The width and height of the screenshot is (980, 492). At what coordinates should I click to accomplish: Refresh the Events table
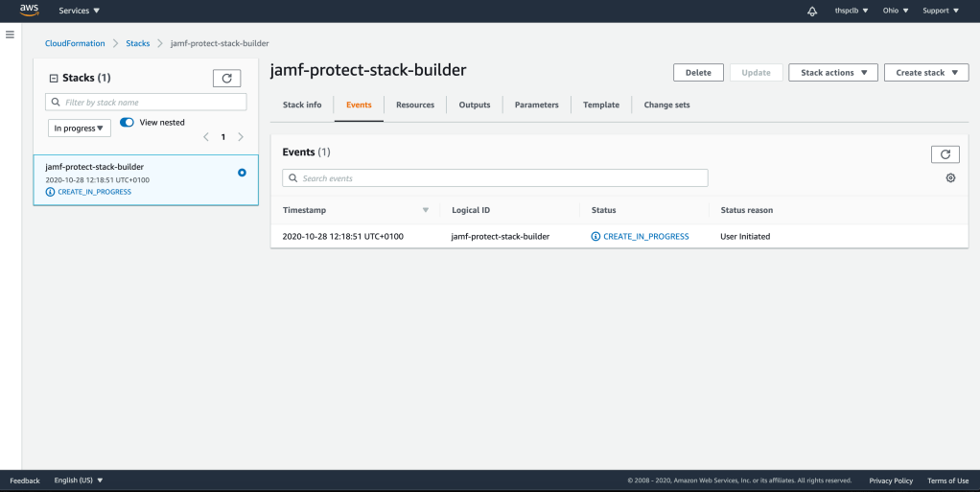point(945,153)
